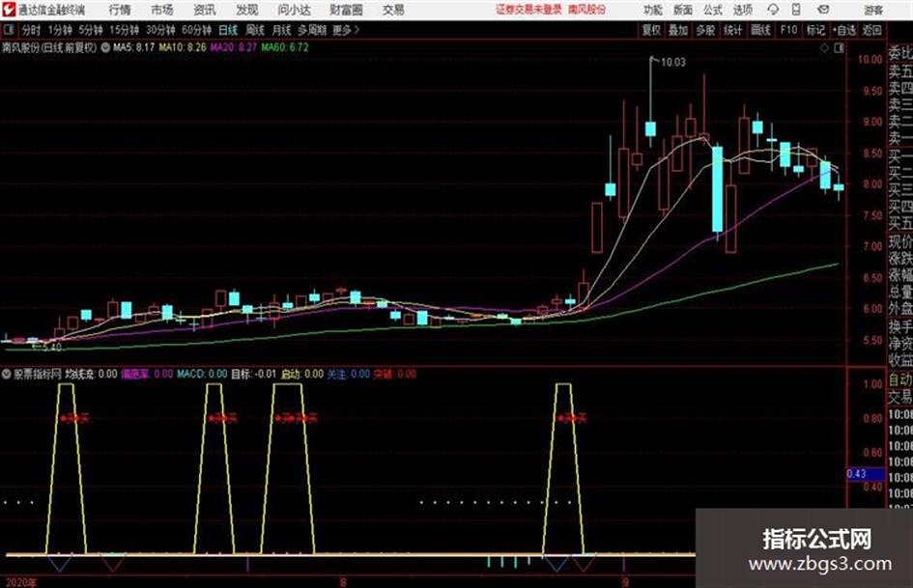The height and width of the screenshot is (588, 913).
Task: Click the 关注: 0.00 indicator label
Action: [348, 374]
